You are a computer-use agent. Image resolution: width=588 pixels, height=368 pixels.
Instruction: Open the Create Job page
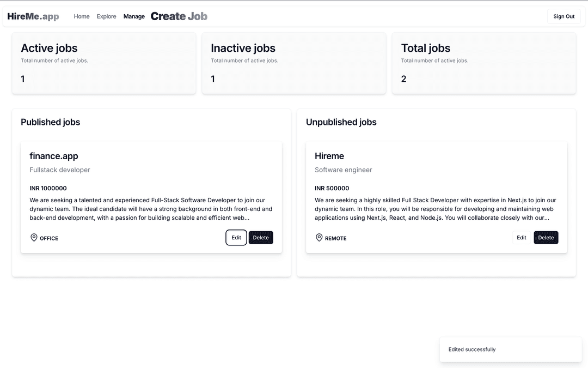tap(179, 16)
